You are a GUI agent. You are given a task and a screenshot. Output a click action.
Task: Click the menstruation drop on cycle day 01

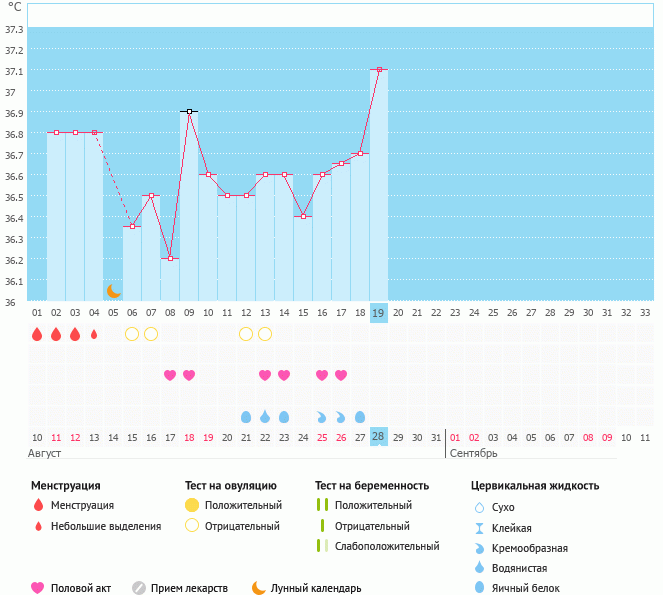coord(37,334)
